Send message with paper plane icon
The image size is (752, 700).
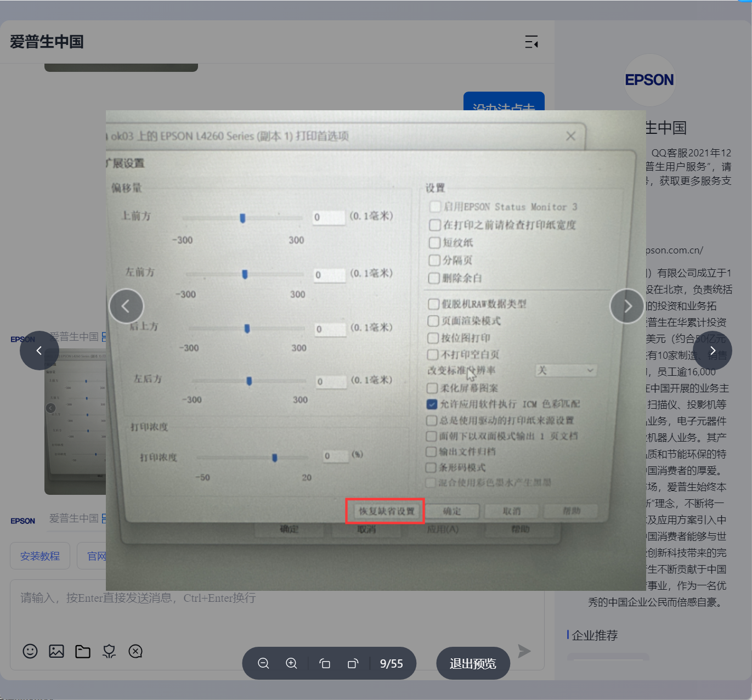click(524, 651)
